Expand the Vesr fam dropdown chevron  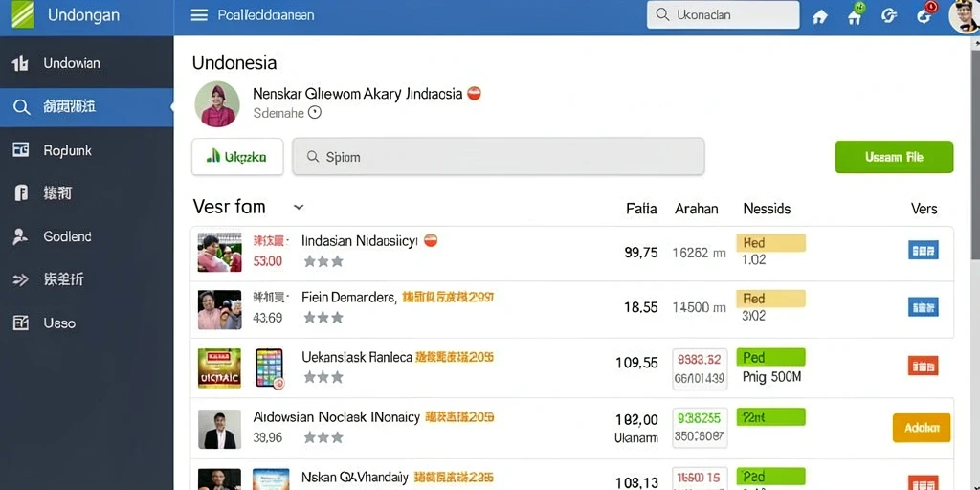299,207
